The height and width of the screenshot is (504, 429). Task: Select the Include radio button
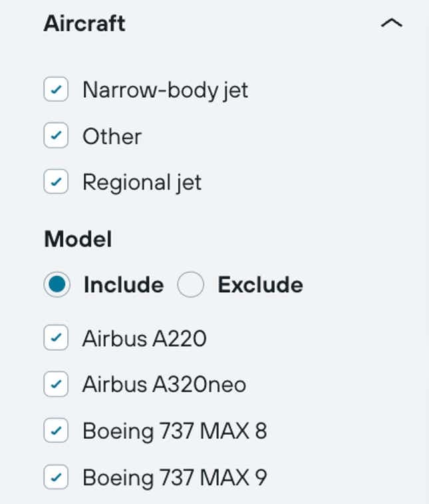click(57, 285)
